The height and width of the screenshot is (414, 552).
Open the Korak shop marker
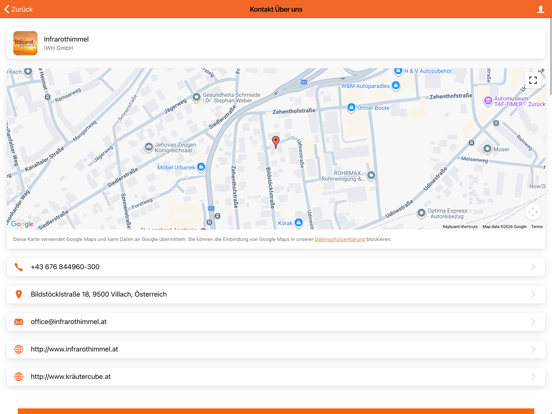point(299,222)
